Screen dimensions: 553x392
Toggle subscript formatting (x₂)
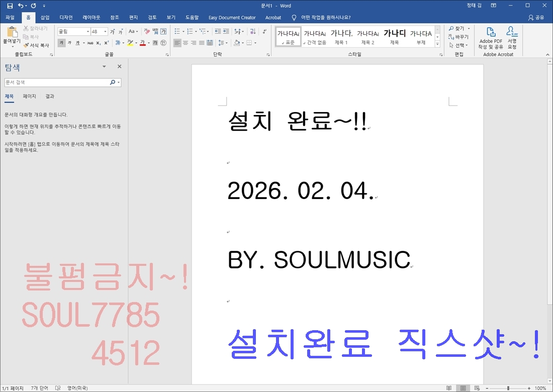point(99,43)
